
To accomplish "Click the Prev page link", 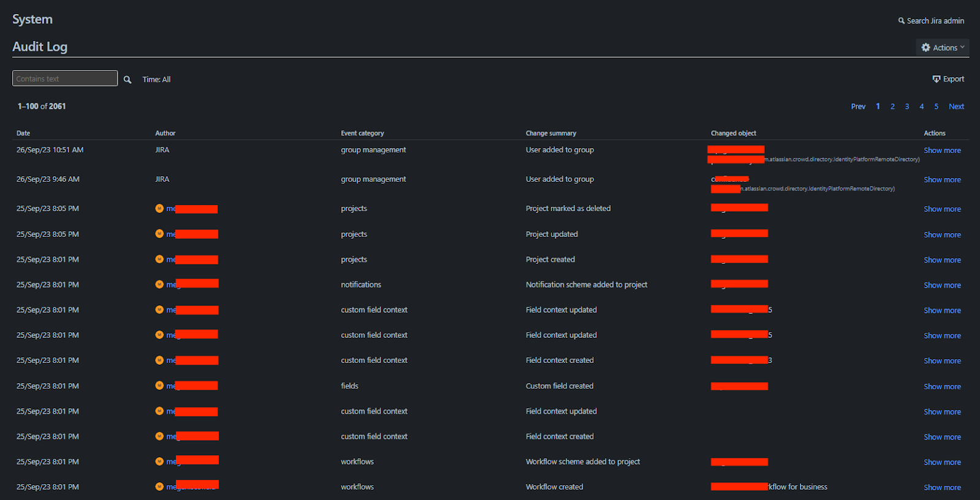I will 858,106.
